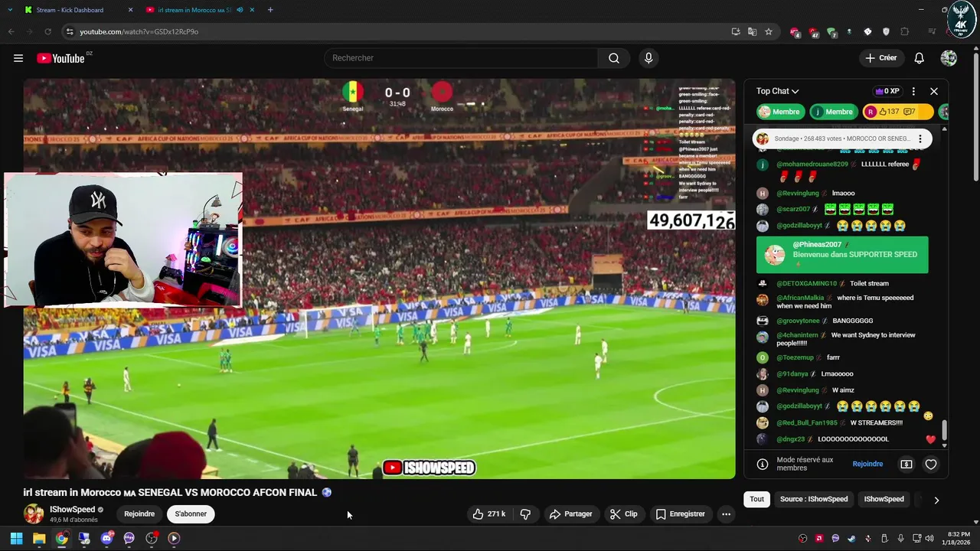
Task: Open the poll options three-dot menu
Action: pyautogui.click(x=920, y=139)
